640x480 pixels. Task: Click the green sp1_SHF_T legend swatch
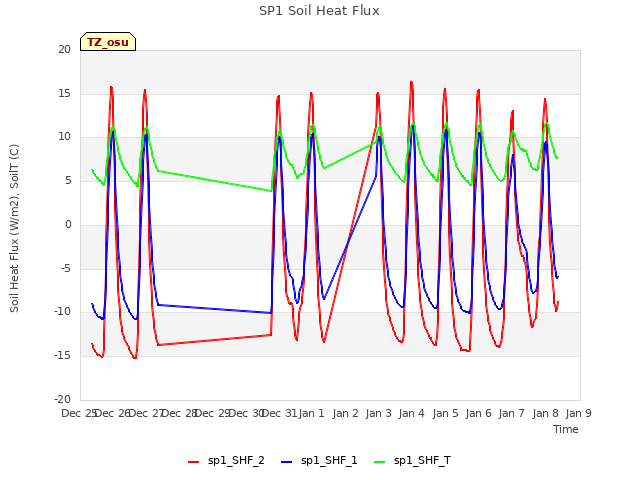pyautogui.click(x=380, y=462)
